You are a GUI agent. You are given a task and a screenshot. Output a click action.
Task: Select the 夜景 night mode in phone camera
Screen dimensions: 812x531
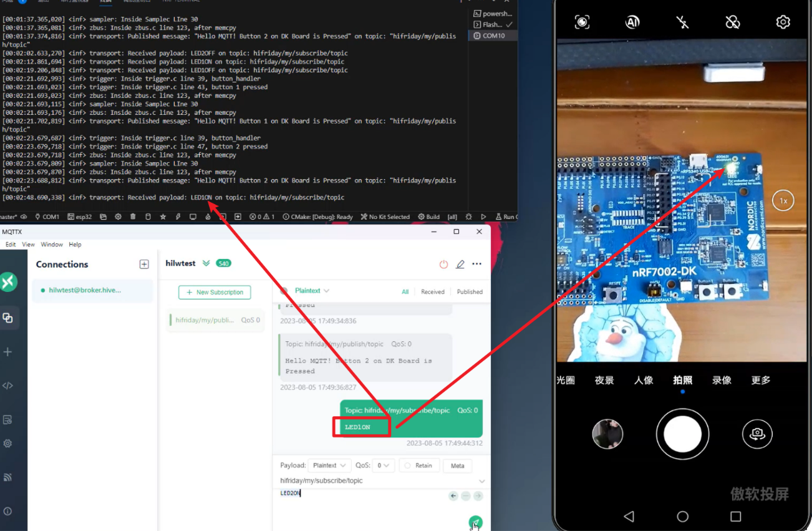coord(604,380)
